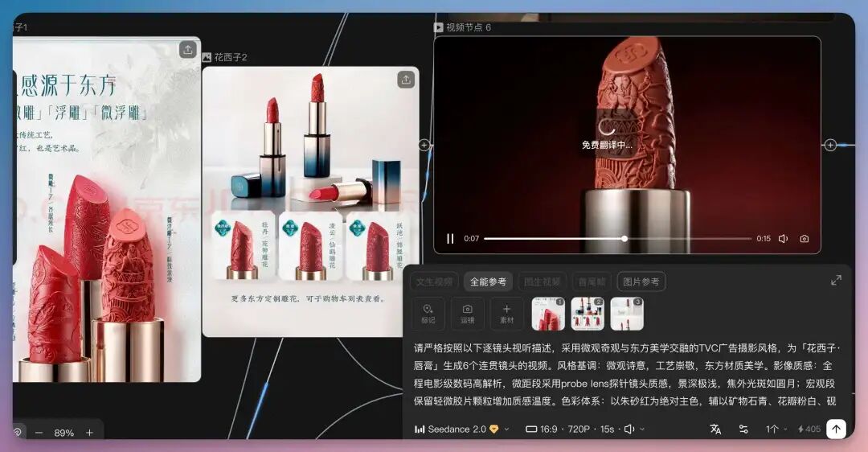868x452 pixels.
Task: Click the 0:07 elapsed time label
Action: [472, 239]
